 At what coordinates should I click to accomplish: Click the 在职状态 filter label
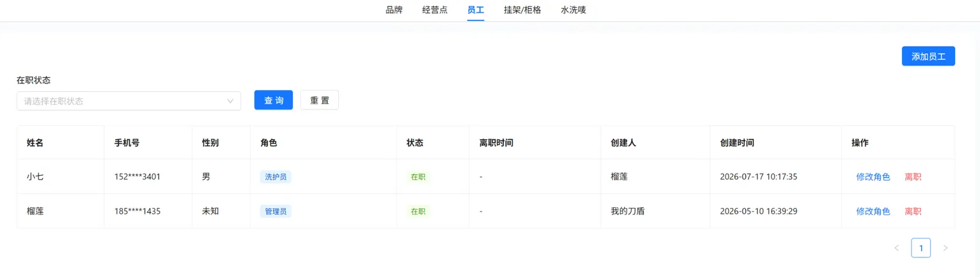34,80
